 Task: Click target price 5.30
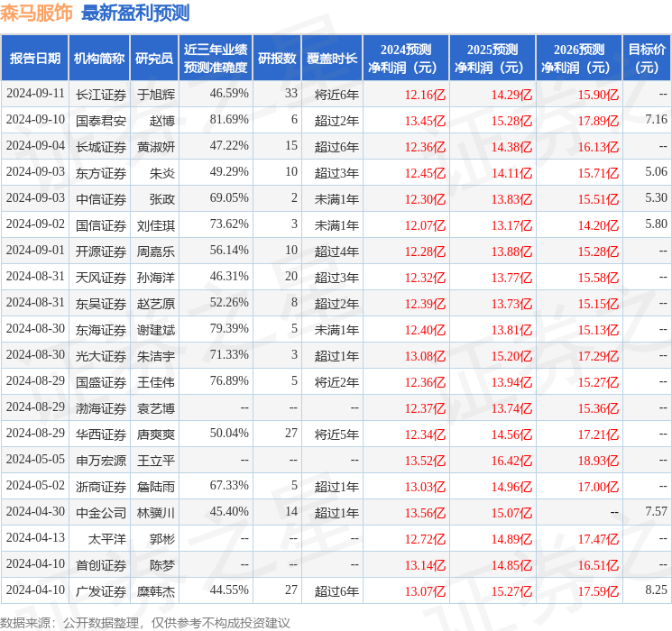[656, 198]
